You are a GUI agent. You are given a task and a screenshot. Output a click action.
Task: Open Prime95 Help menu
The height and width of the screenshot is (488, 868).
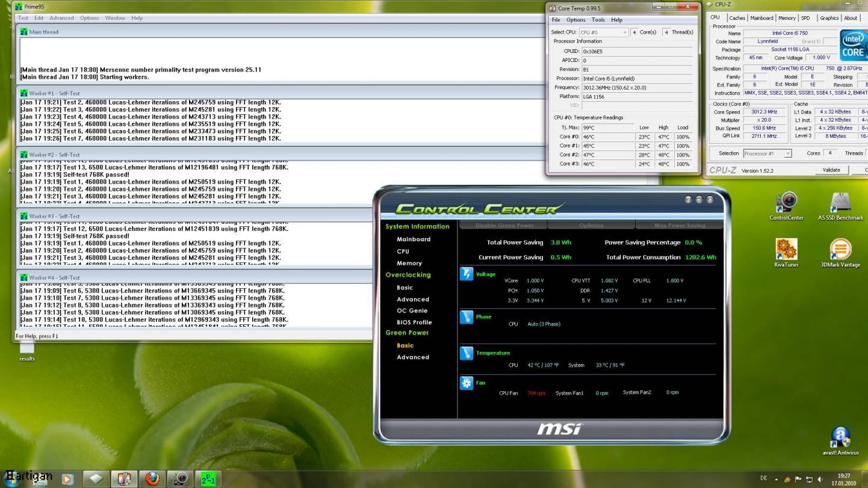tap(137, 18)
